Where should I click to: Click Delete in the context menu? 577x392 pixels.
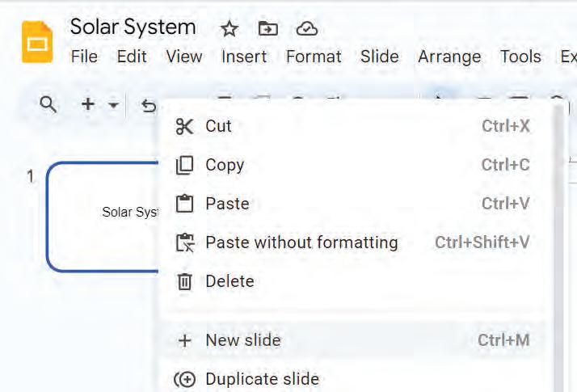(230, 281)
